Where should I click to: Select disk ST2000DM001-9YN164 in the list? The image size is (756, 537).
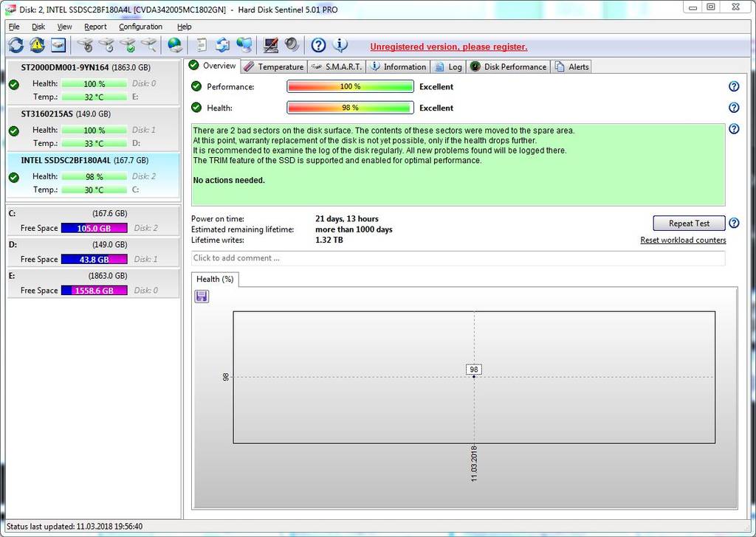tap(94, 82)
